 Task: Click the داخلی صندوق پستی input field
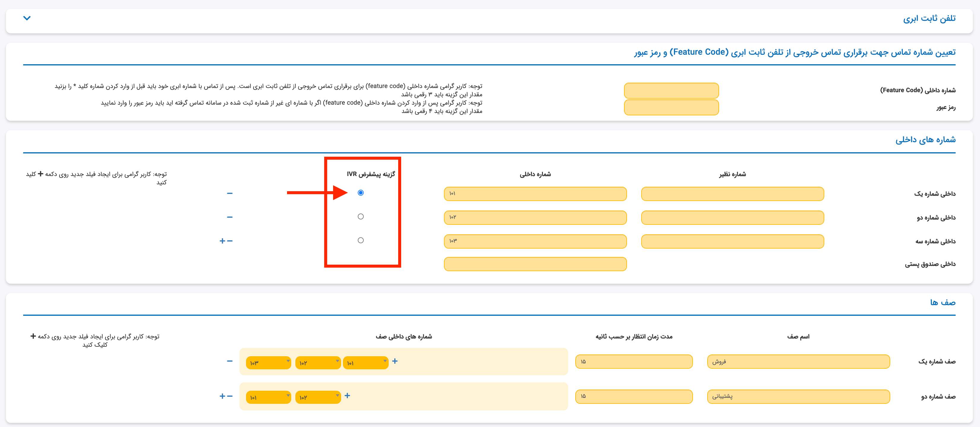point(535,264)
